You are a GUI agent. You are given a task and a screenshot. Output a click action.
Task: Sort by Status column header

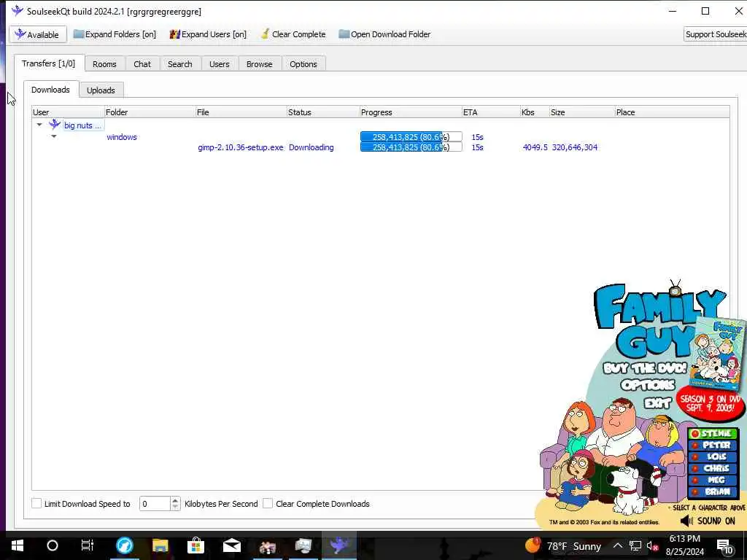[323, 112]
